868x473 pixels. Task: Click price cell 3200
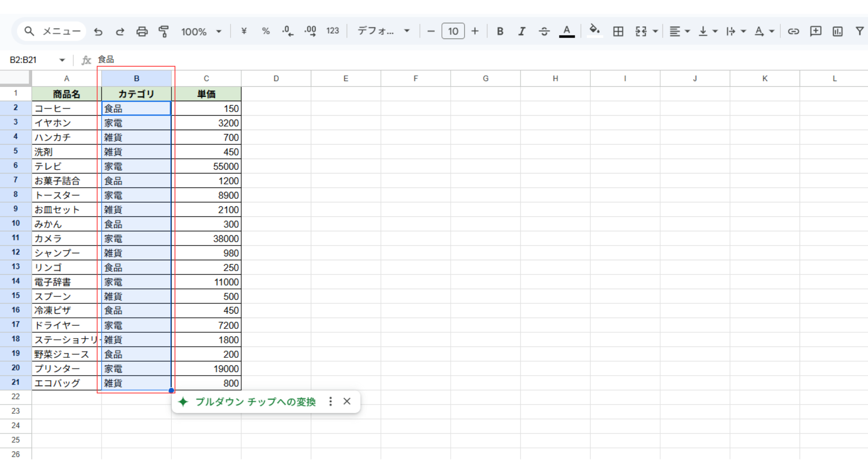pos(206,123)
